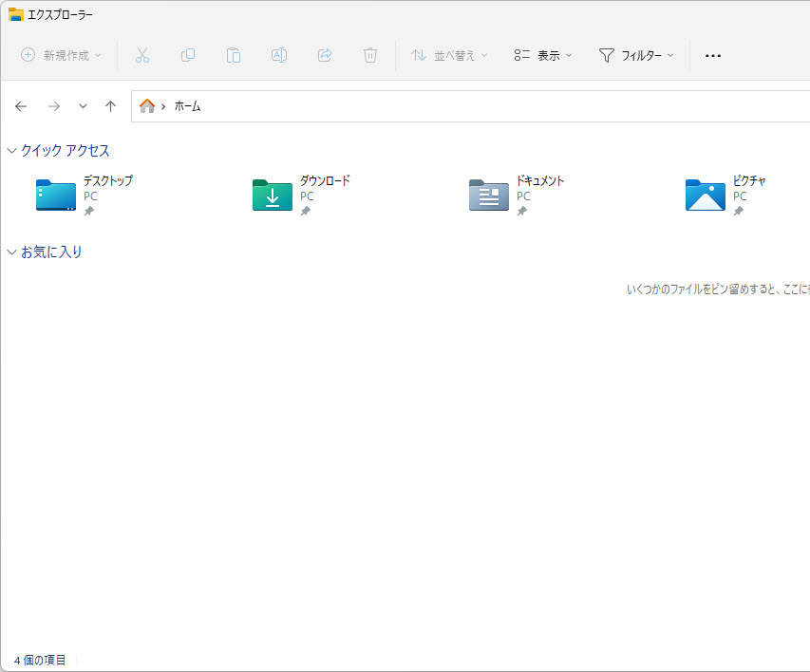
Task: Show recent locations dropdown arrow
Action: 83,106
